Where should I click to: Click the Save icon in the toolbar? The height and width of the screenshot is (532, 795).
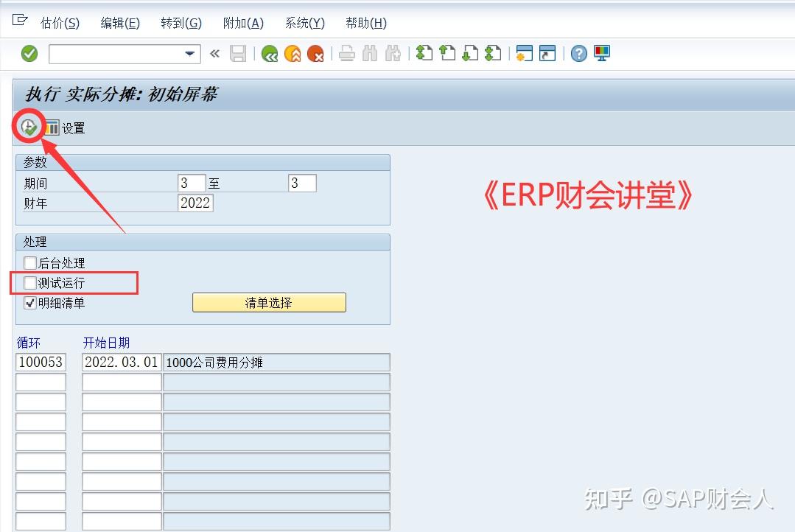coord(237,53)
